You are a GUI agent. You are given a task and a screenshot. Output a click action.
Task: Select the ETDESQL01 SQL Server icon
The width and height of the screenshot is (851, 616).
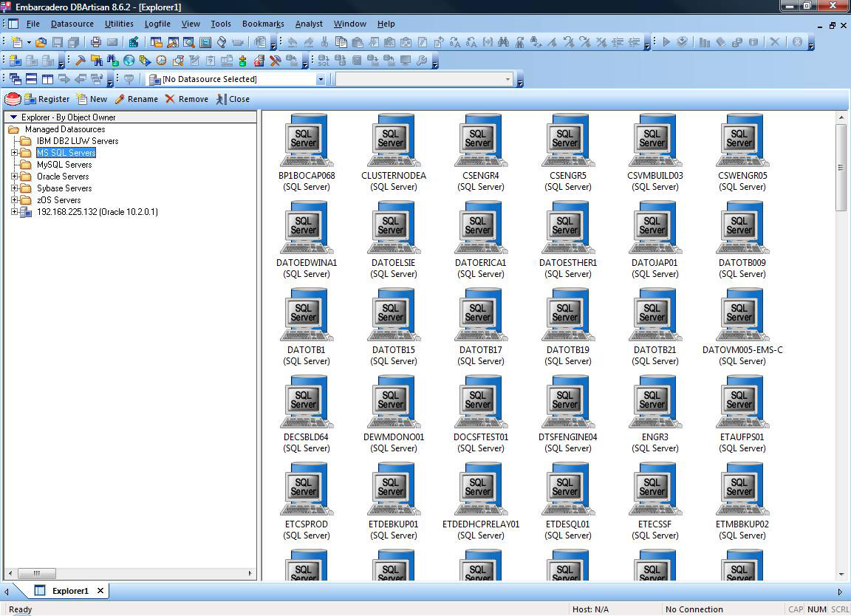[567, 501]
